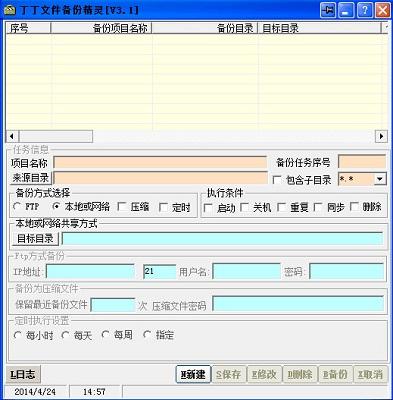393x400 pixels.
Task: Click the 备份目录 column header
Action: pyautogui.click(x=205, y=29)
